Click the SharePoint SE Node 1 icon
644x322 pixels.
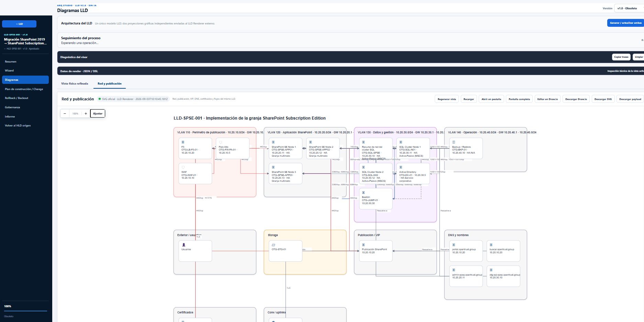(x=273, y=142)
